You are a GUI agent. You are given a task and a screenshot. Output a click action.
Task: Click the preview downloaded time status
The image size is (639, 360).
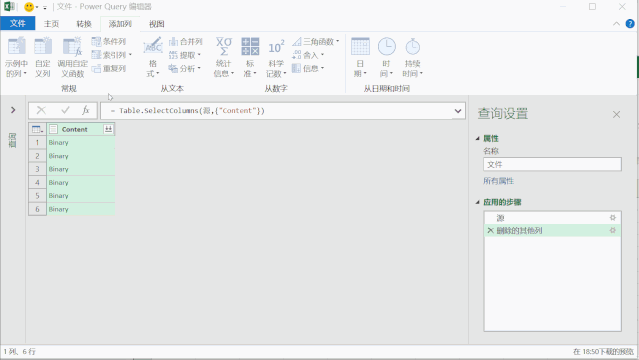[603, 351]
